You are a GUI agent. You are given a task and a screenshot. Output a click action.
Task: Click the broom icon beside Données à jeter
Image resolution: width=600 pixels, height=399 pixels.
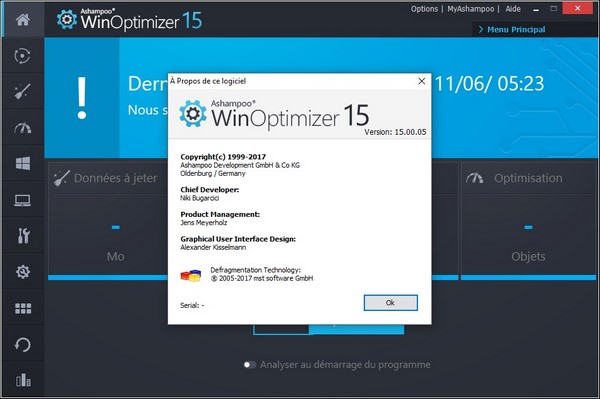coord(62,178)
